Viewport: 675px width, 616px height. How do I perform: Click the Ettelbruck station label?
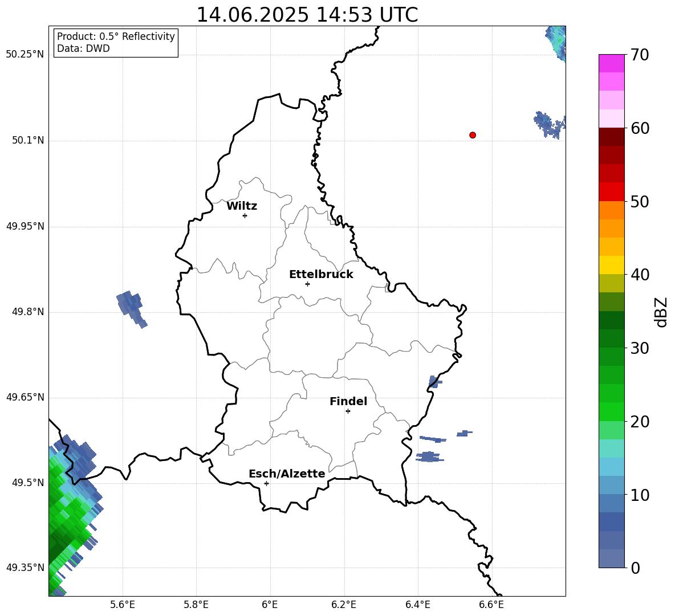[321, 275]
